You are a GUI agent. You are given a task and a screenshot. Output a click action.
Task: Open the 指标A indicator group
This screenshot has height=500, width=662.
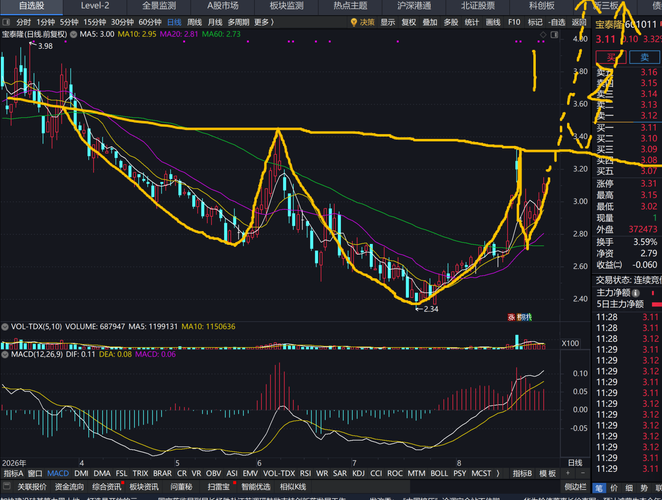[x=14, y=473]
